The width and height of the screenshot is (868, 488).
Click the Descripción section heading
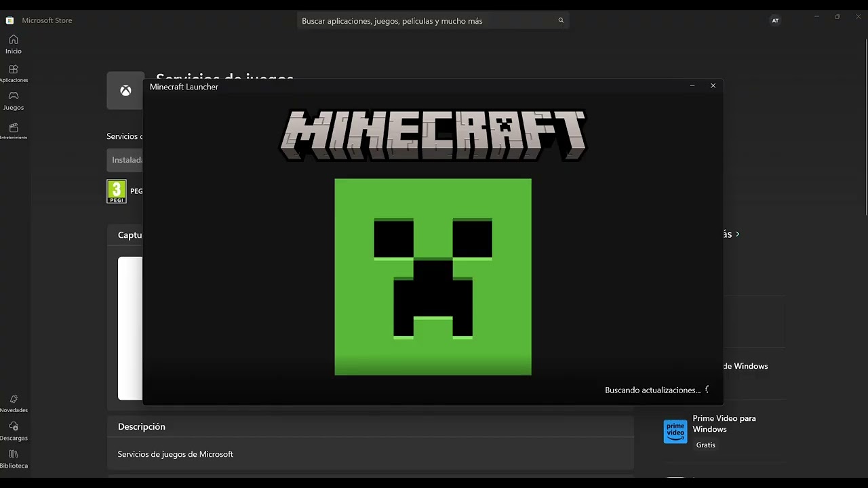click(x=142, y=426)
